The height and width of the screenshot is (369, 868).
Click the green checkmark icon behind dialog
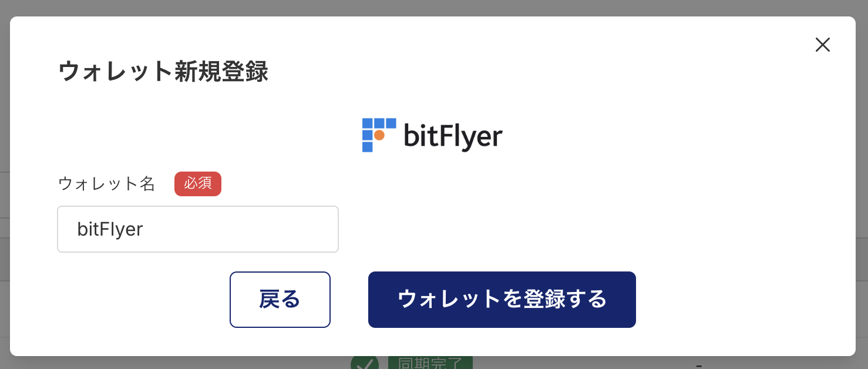364,364
